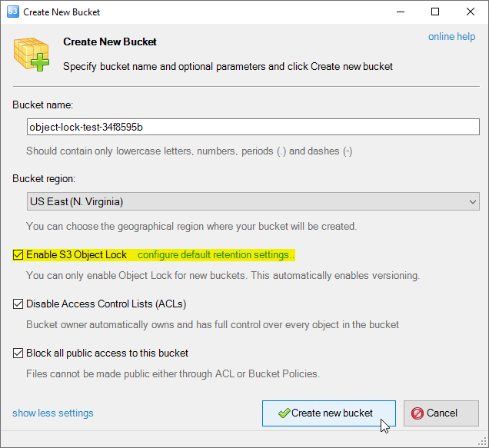
Task: Click the 'Bucket name:' label
Action: click(43, 105)
